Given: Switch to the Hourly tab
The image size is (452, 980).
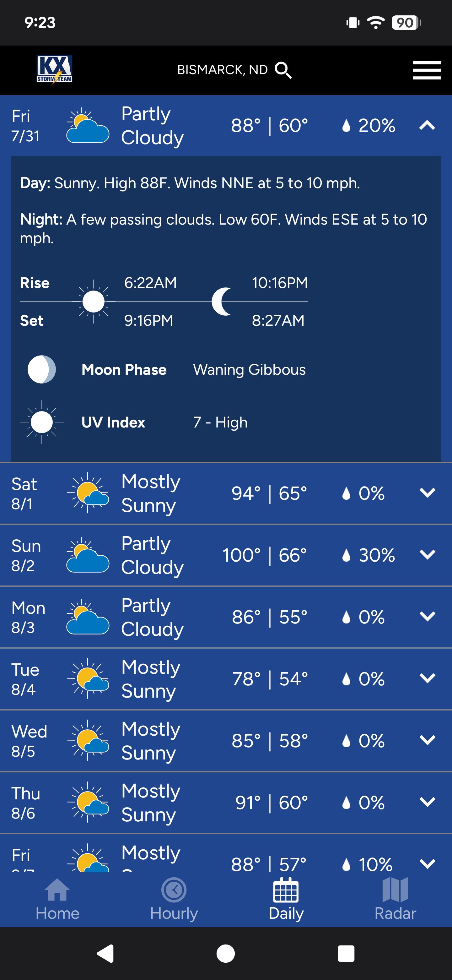Looking at the screenshot, I should click(x=174, y=900).
